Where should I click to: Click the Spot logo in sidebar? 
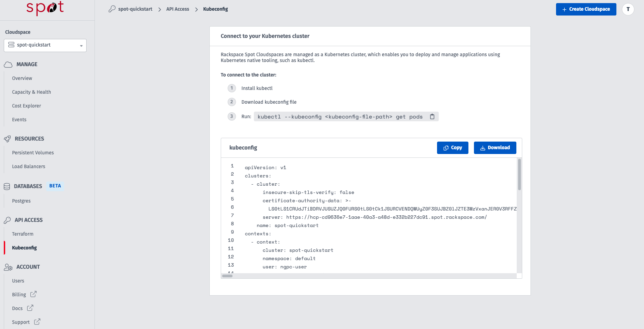[45, 8]
